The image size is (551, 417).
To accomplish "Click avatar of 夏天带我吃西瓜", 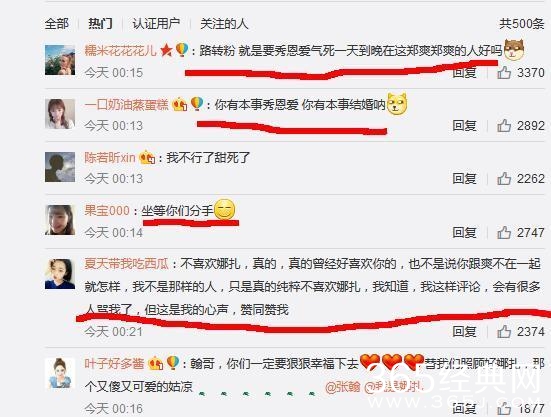I will click(60, 274).
